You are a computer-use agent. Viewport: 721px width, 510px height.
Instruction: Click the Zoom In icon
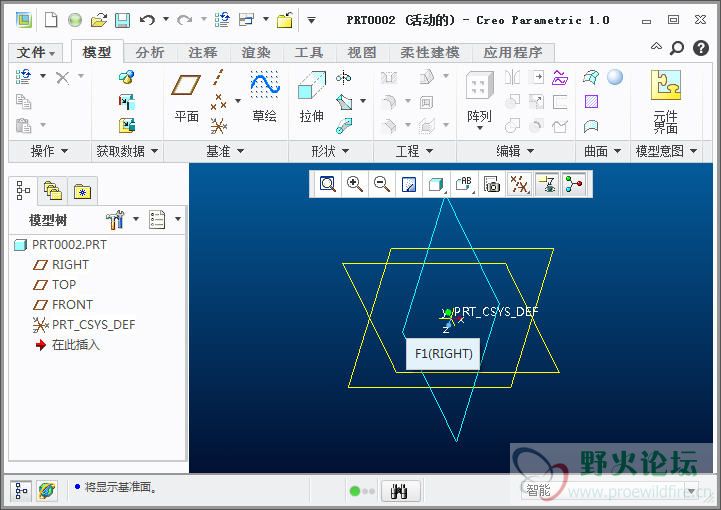[355, 184]
